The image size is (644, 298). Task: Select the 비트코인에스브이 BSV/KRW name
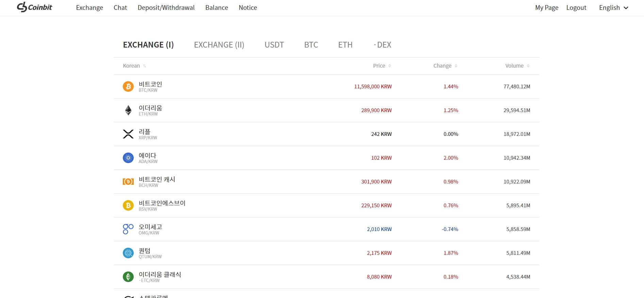coord(162,205)
